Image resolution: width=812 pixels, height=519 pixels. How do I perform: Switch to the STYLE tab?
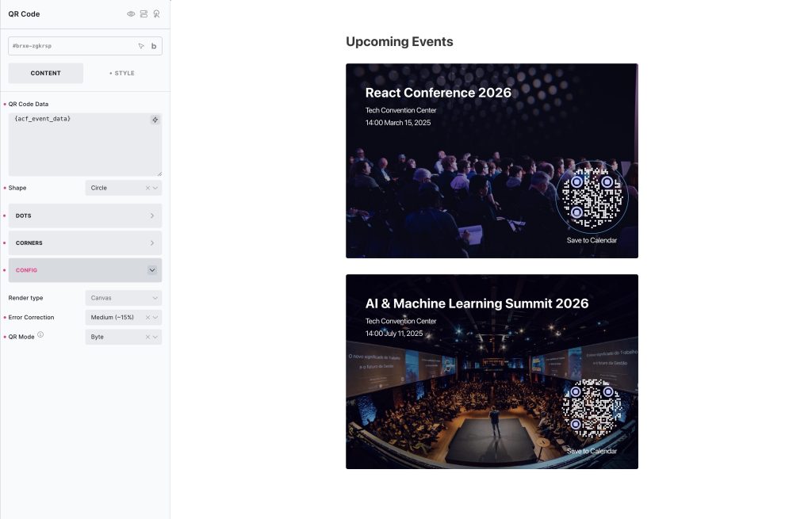pyautogui.click(x=122, y=73)
